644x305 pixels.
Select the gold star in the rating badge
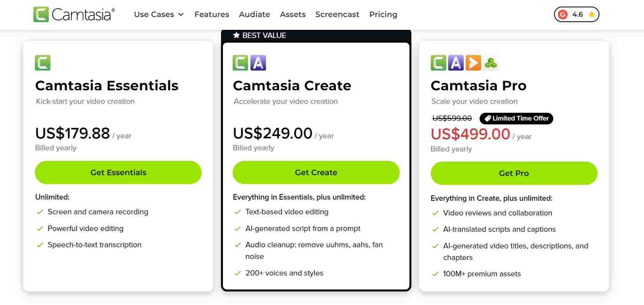point(591,14)
